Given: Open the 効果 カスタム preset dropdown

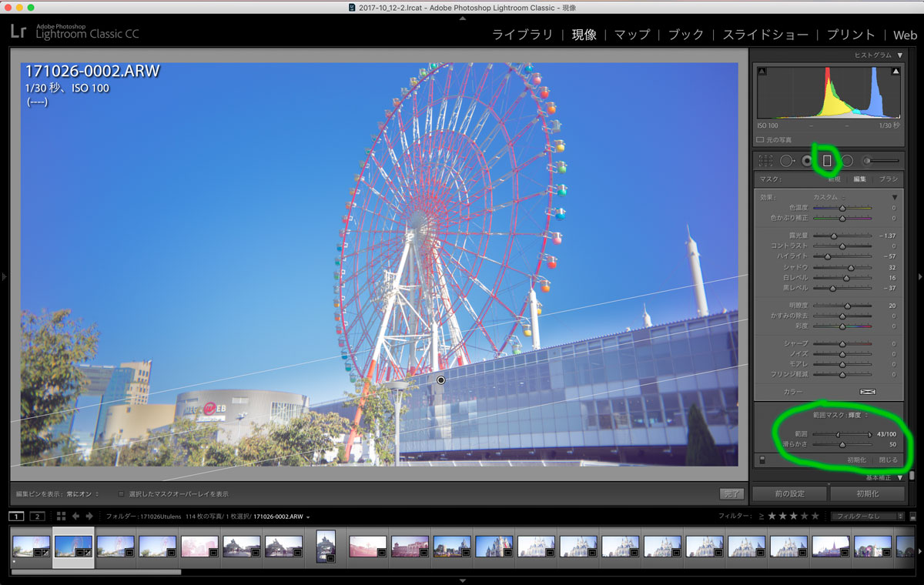Looking at the screenshot, I should tap(829, 197).
